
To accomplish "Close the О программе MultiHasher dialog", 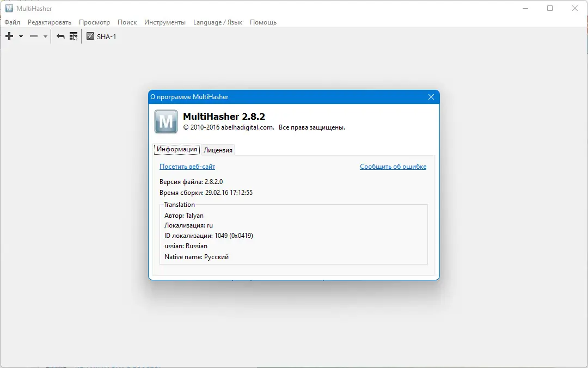I will click(431, 97).
